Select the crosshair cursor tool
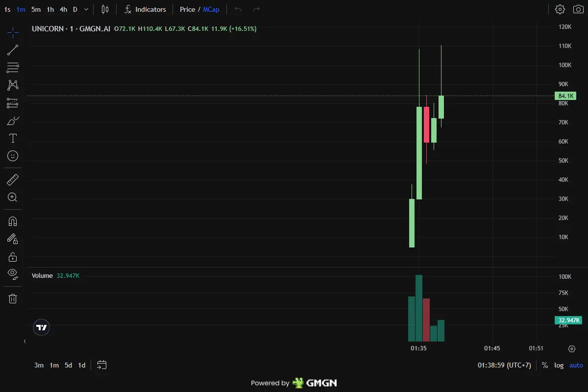Viewport: 588px width, 392px height. pos(13,33)
